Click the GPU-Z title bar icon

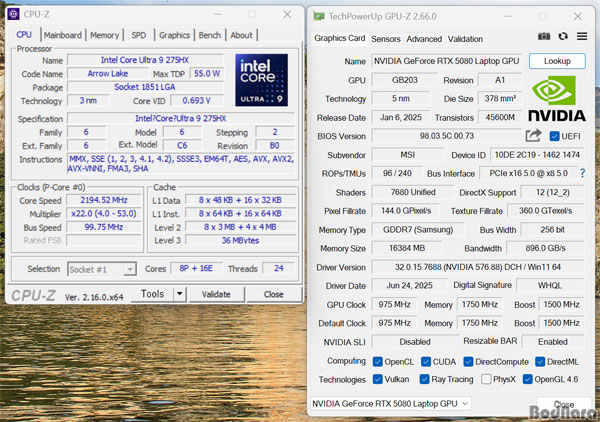[x=319, y=16]
